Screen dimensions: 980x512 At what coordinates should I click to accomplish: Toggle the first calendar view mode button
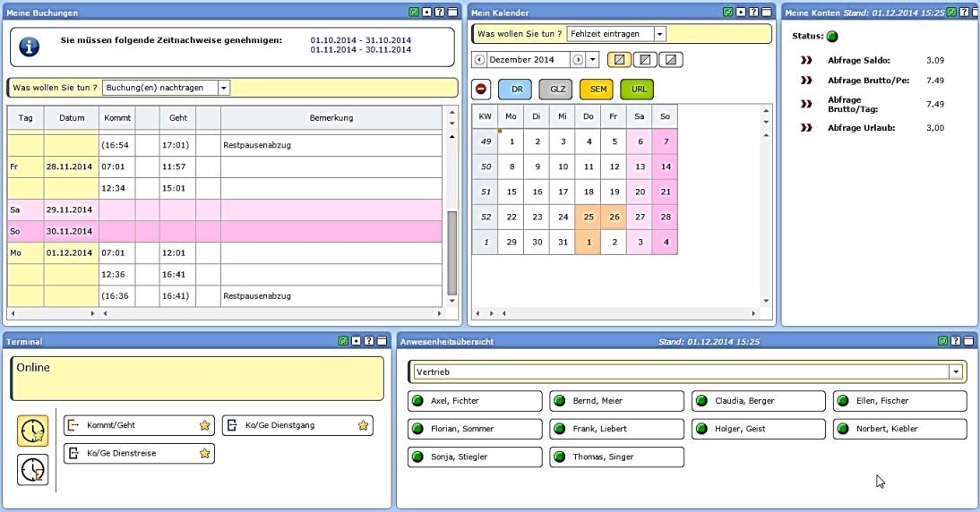pos(618,60)
